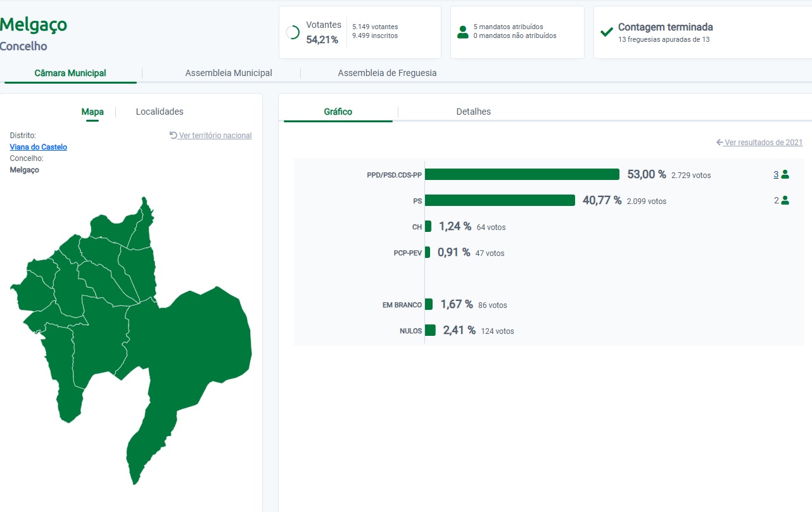Open Ver resultados de 2021 link
812x512 pixels.
pos(764,143)
